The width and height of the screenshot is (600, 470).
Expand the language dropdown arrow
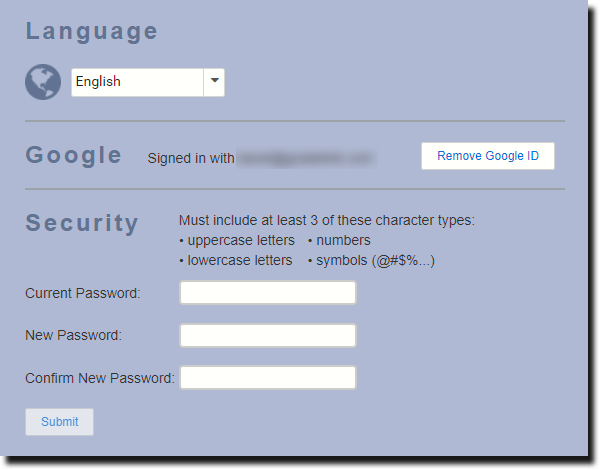(214, 82)
